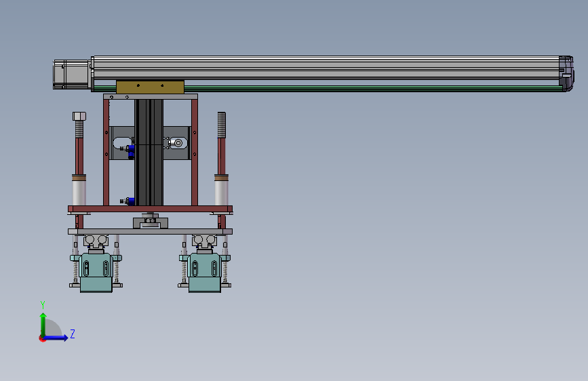
Task: Select the green strip along the rail bottom
Action: click(373, 87)
